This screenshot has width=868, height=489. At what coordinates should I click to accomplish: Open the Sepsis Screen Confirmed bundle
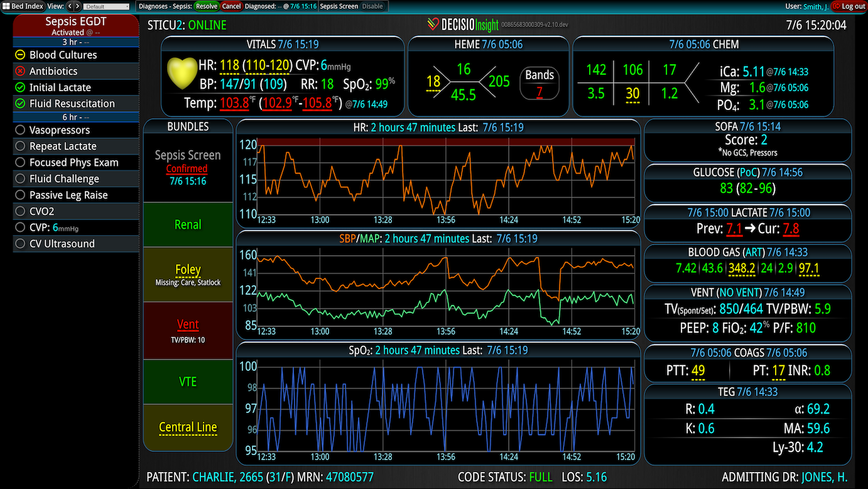tap(187, 167)
